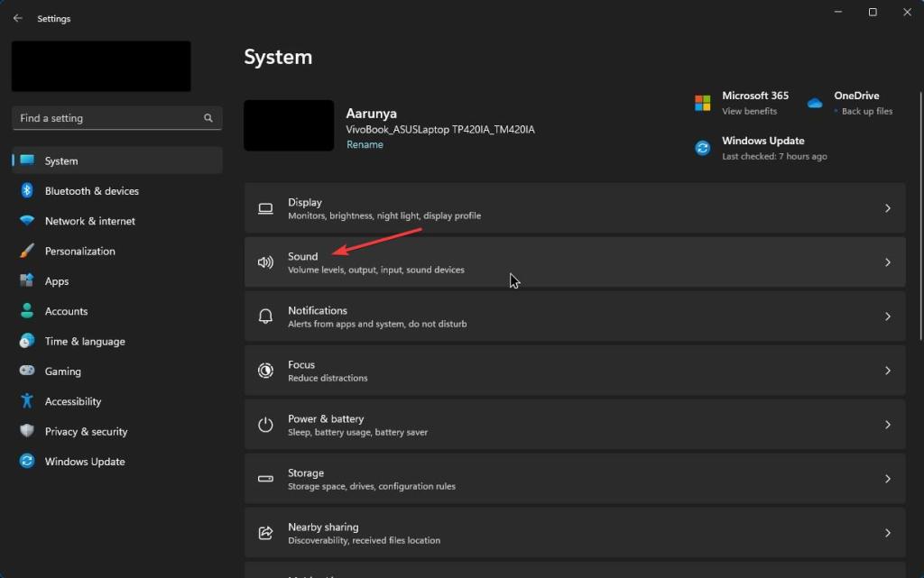Click the Notifications bell icon
924x578 pixels.
266,317
